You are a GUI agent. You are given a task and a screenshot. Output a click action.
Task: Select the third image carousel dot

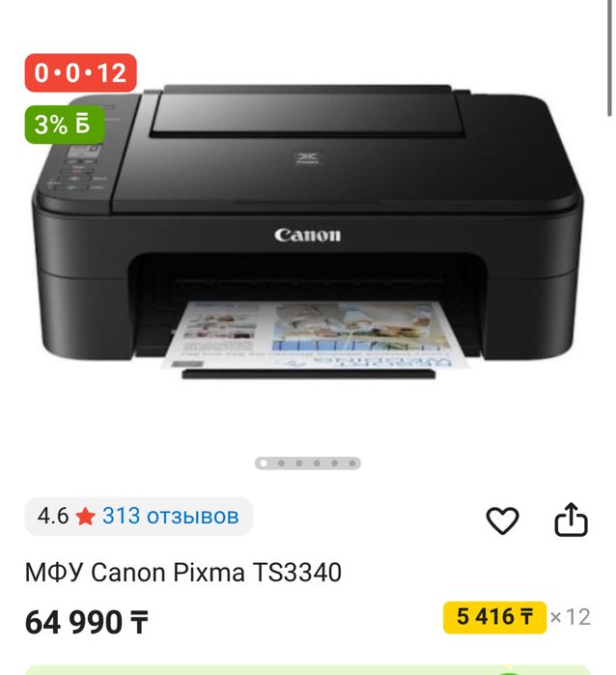298,464
